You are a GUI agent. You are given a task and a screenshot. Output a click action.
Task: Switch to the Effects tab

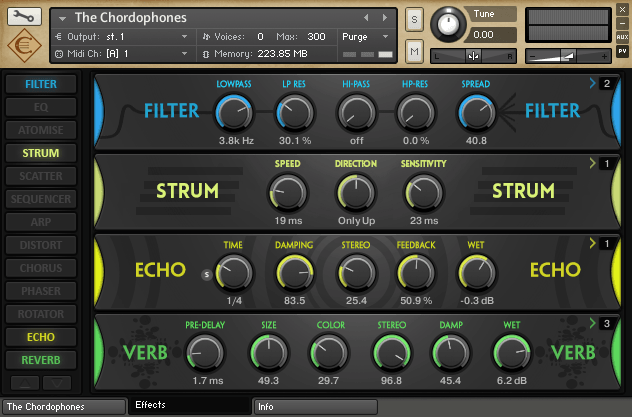click(x=190, y=405)
